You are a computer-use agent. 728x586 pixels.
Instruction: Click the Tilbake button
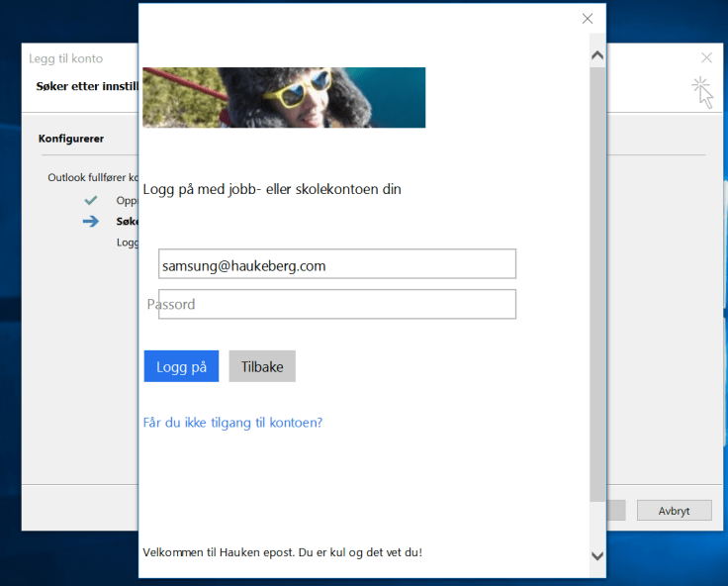(x=262, y=366)
